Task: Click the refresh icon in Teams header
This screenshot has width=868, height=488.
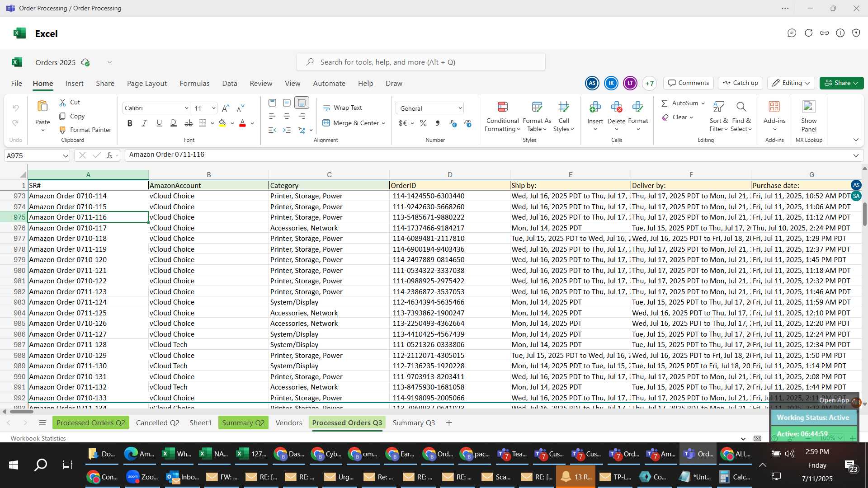Action: pos(808,33)
